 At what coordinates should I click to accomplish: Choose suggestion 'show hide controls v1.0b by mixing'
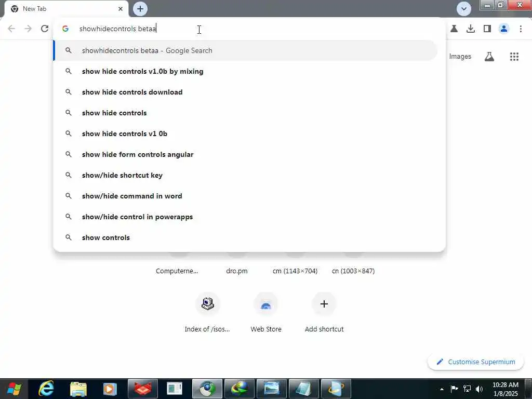246,71
